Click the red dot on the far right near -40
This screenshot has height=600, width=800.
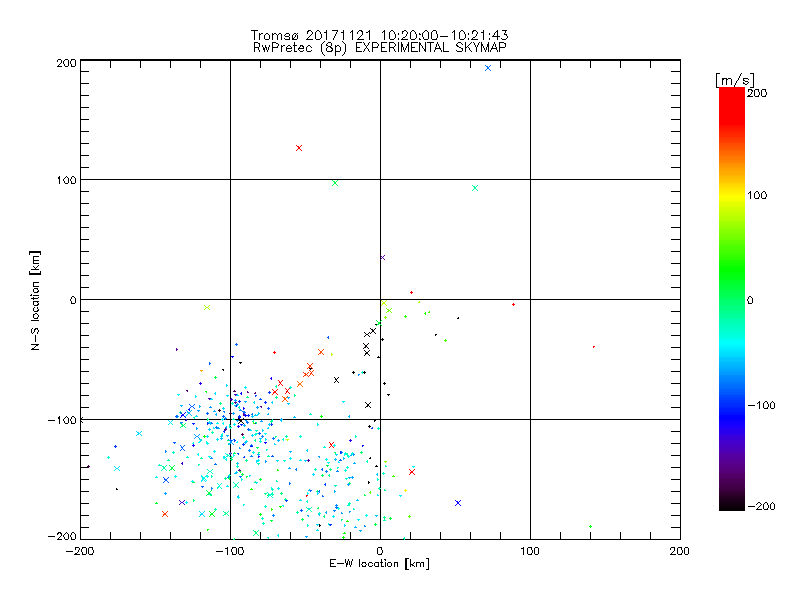[x=594, y=347]
